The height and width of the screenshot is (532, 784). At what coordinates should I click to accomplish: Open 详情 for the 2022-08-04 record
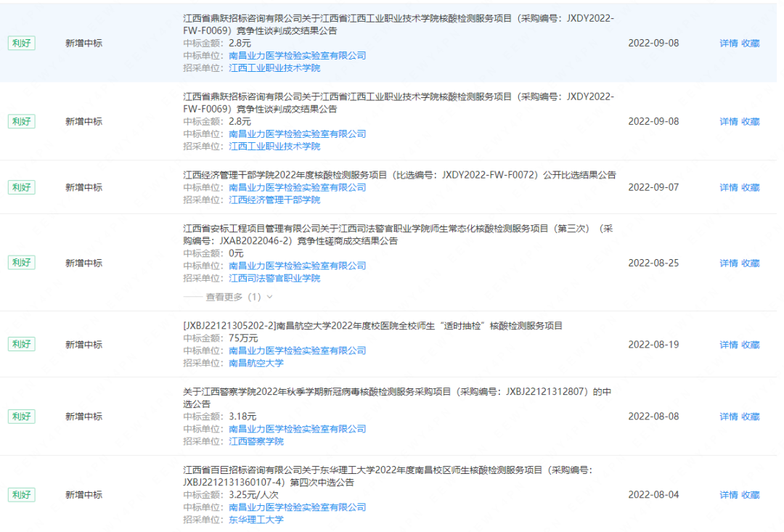pyautogui.click(x=729, y=495)
